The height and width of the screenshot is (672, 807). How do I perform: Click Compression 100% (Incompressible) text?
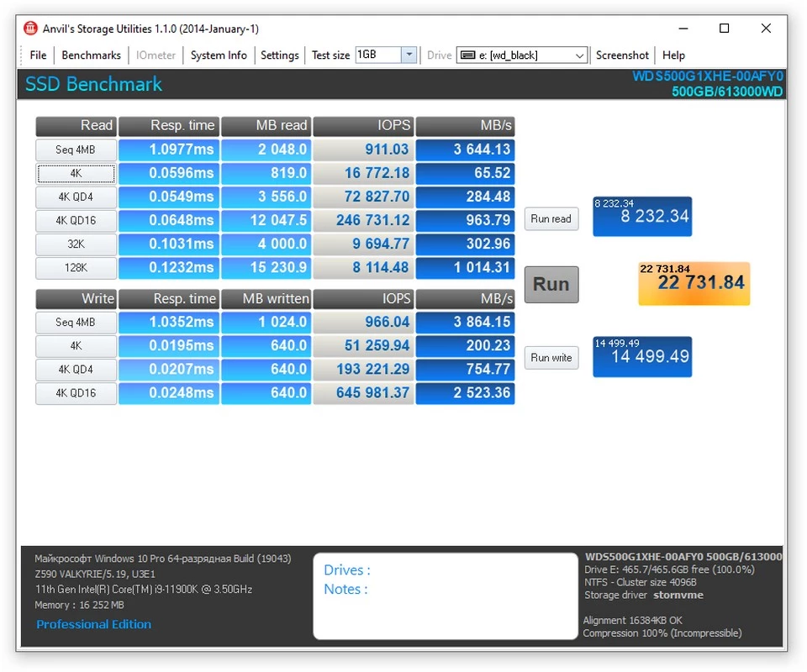[662, 633]
